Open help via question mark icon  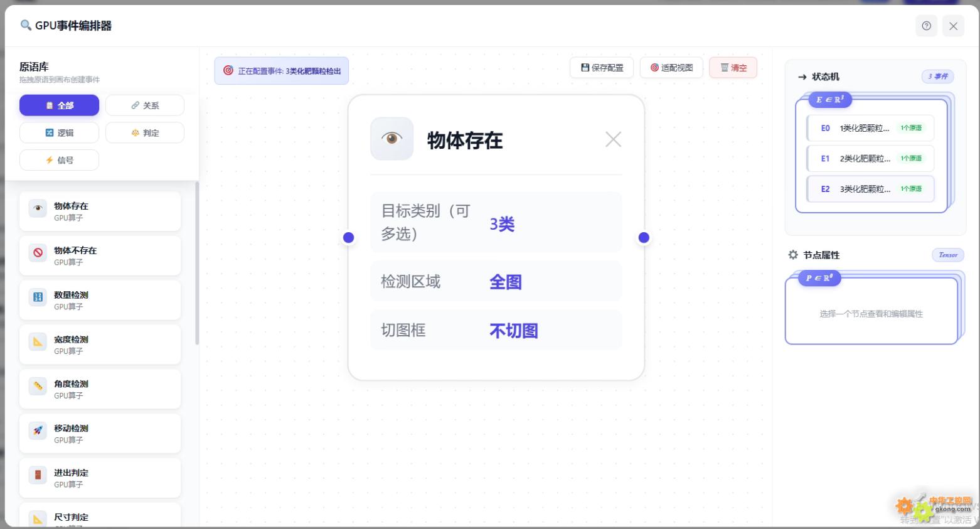(x=926, y=26)
